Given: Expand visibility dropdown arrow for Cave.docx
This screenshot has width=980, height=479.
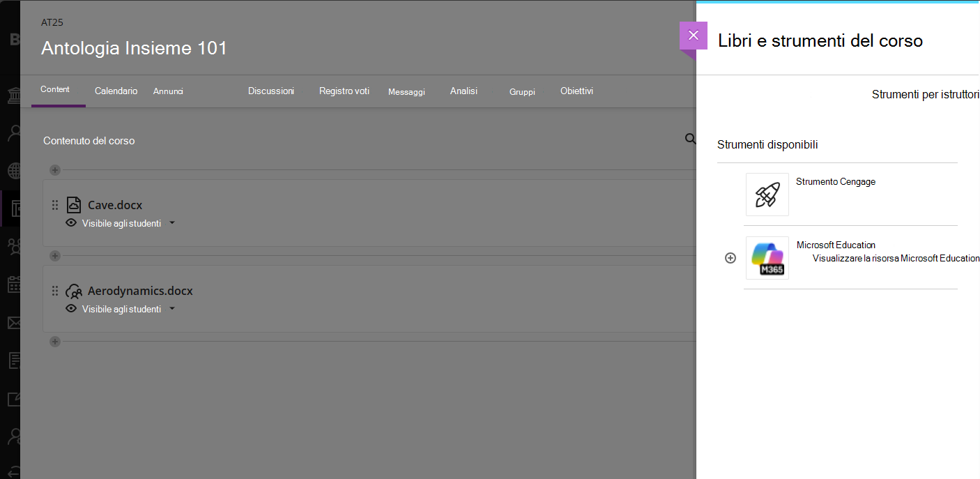Looking at the screenshot, I should [x=172, y=223].
